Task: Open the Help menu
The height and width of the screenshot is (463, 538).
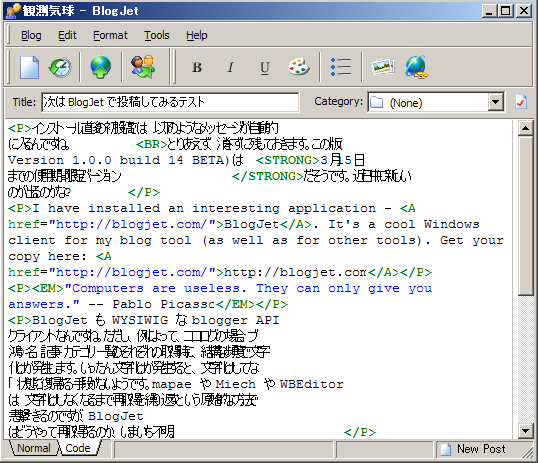Action: (x=197, y=35)
